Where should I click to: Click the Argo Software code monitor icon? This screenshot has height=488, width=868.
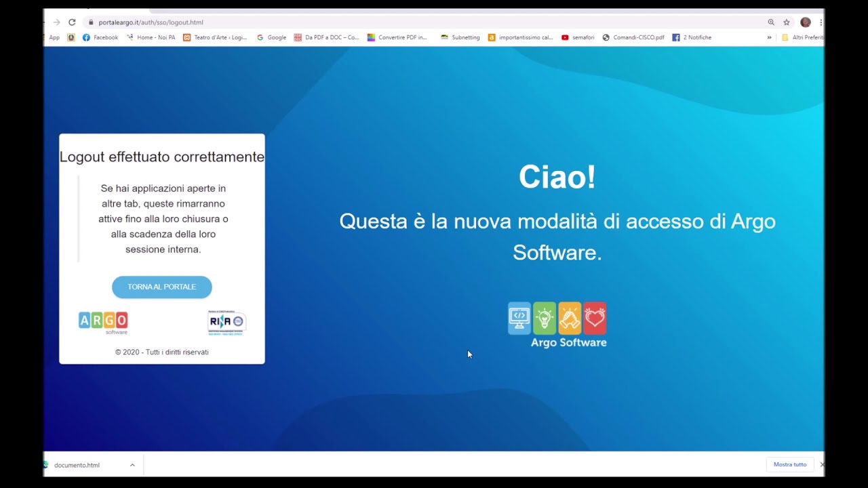pyautogui.click(x=519, y=318)
